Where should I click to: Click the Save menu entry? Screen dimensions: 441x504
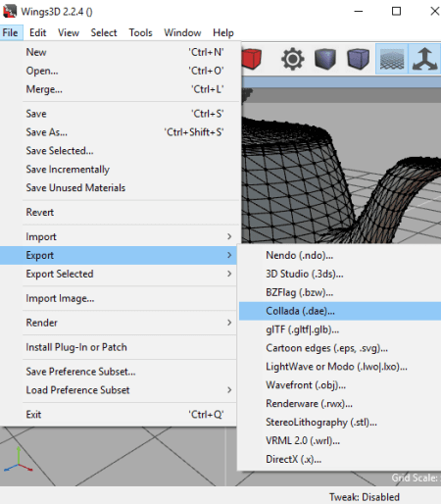pos(119,114)
